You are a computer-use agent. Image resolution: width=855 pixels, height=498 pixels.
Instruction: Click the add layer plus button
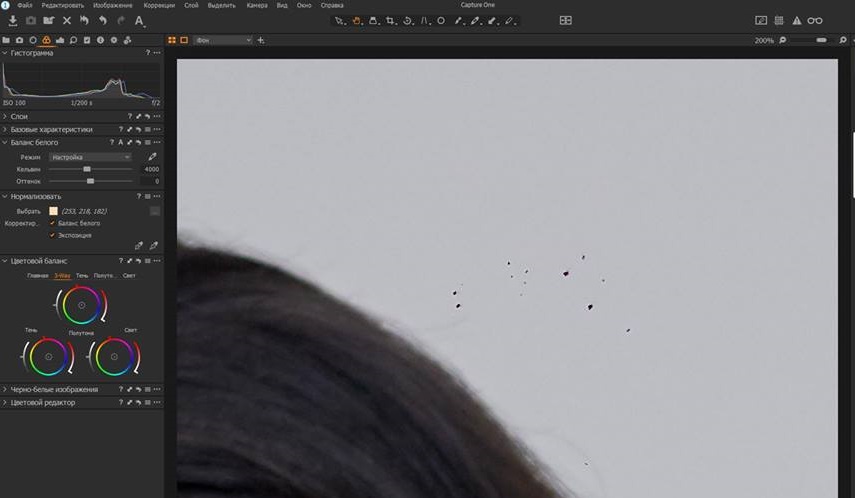(x=261, y=40)
